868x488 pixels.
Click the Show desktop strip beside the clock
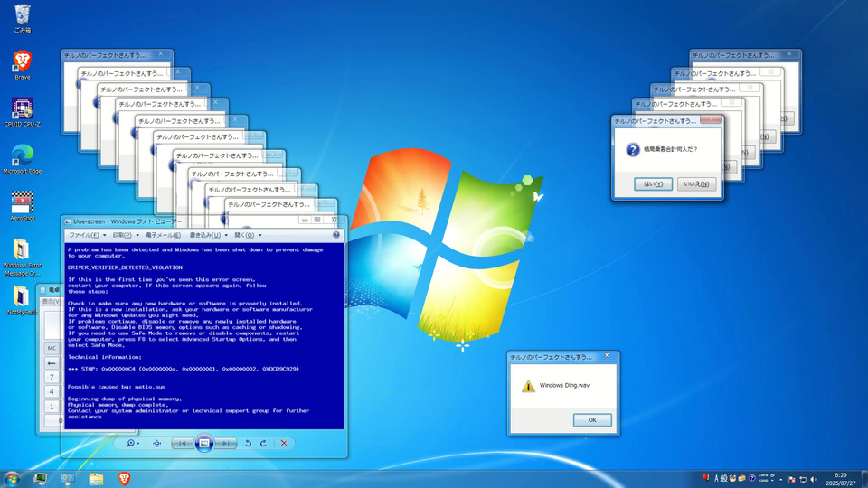click(x=863, y=479)
